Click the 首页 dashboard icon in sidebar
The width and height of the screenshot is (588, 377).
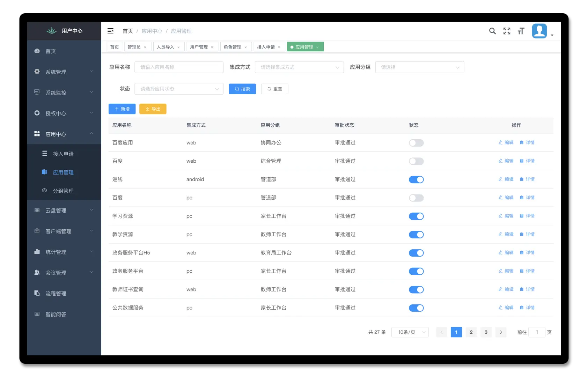pos(37,51)
